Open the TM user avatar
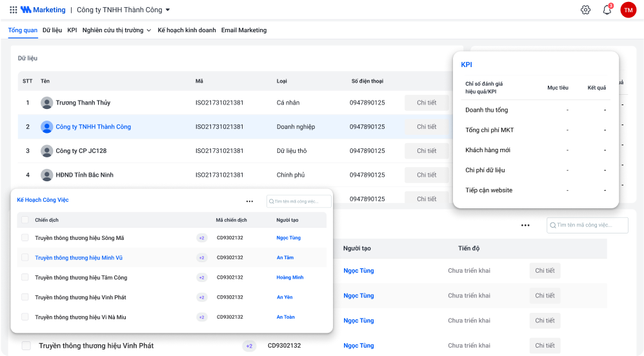 click(x=628, y=10)
